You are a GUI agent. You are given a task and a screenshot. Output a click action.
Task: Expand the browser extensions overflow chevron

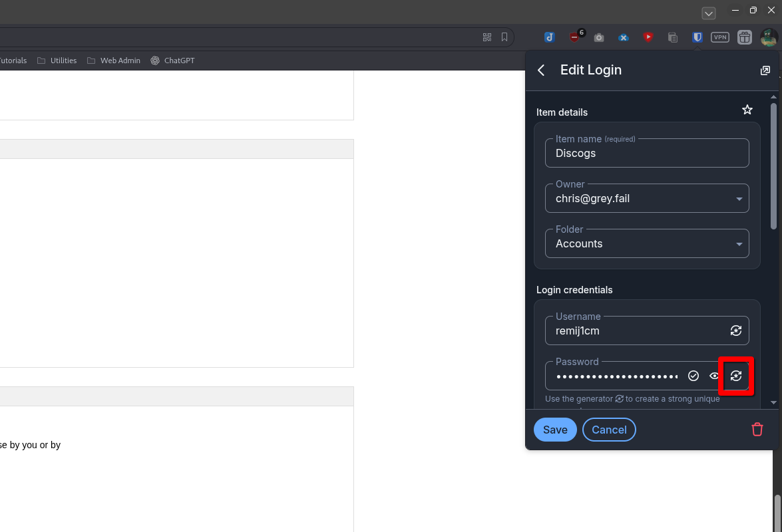[x=708, y=13]
